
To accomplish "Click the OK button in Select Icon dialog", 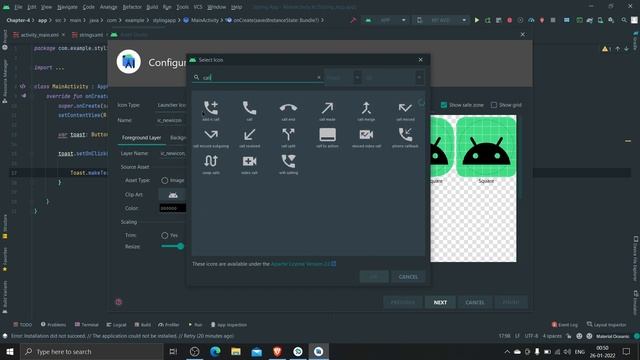I will coord(374,277).
